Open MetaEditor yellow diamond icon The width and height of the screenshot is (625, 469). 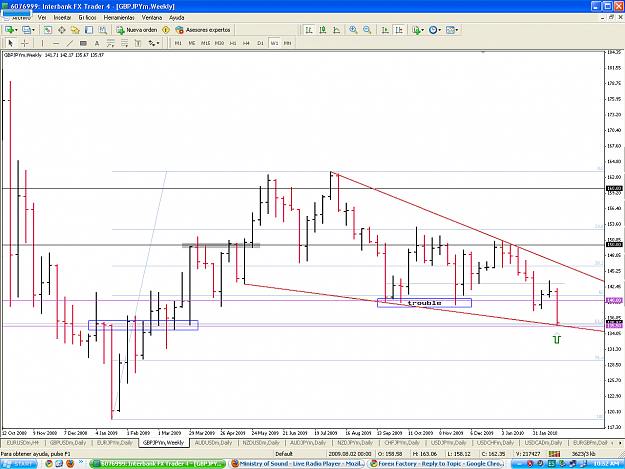pyautogui.click(x=166, y=30)
